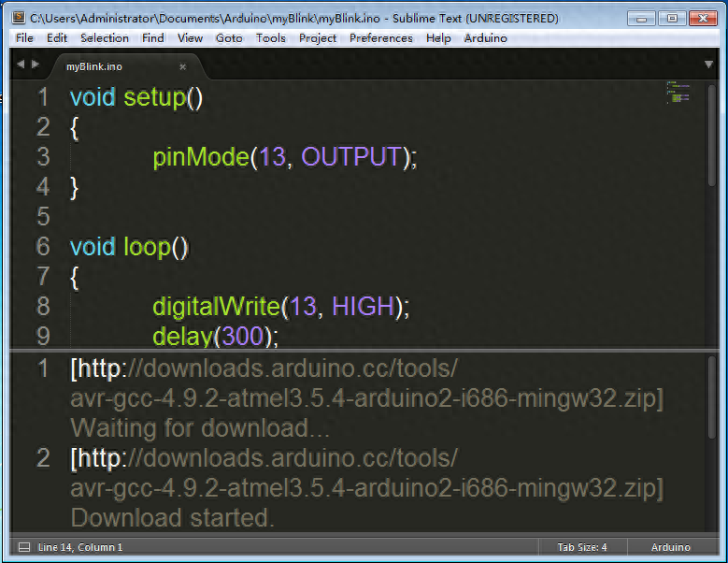The width and height of the screenshot is (728, 563).
Task: Open the Preferences menu
Action: point(380,38)
